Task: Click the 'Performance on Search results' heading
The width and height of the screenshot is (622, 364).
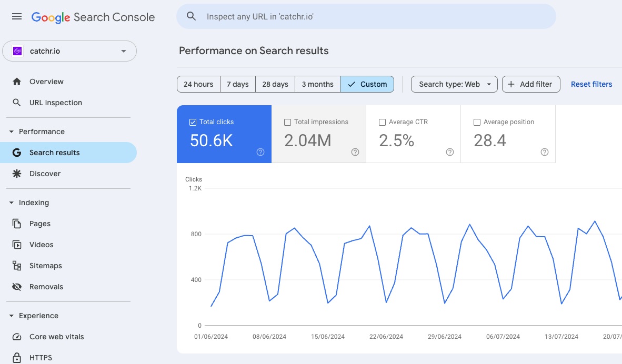Action: pos(254,50)
